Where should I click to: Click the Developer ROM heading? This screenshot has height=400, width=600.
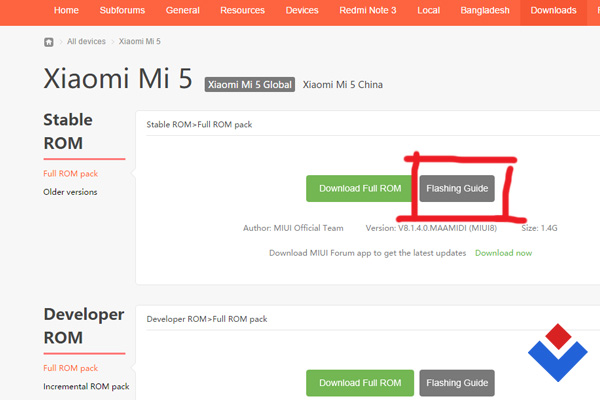[x=84, y=326]
